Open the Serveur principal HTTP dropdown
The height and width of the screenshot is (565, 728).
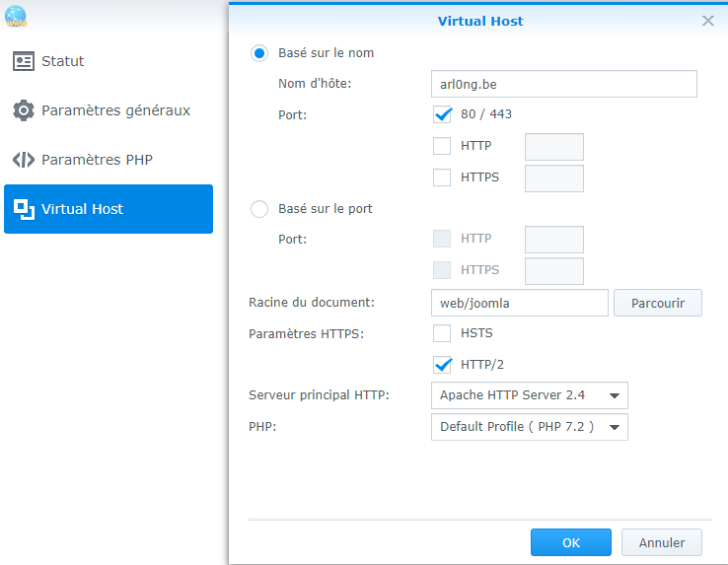pos(530,395)
